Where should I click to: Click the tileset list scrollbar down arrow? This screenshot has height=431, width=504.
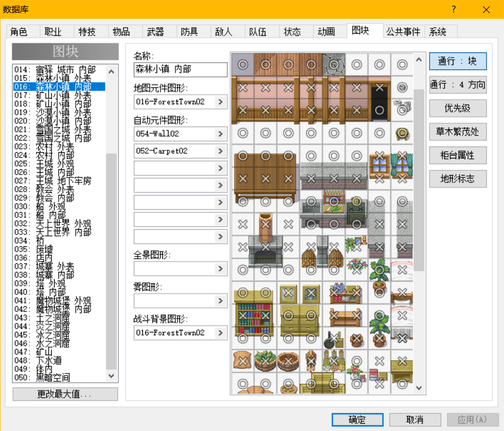tap(112, 376)
